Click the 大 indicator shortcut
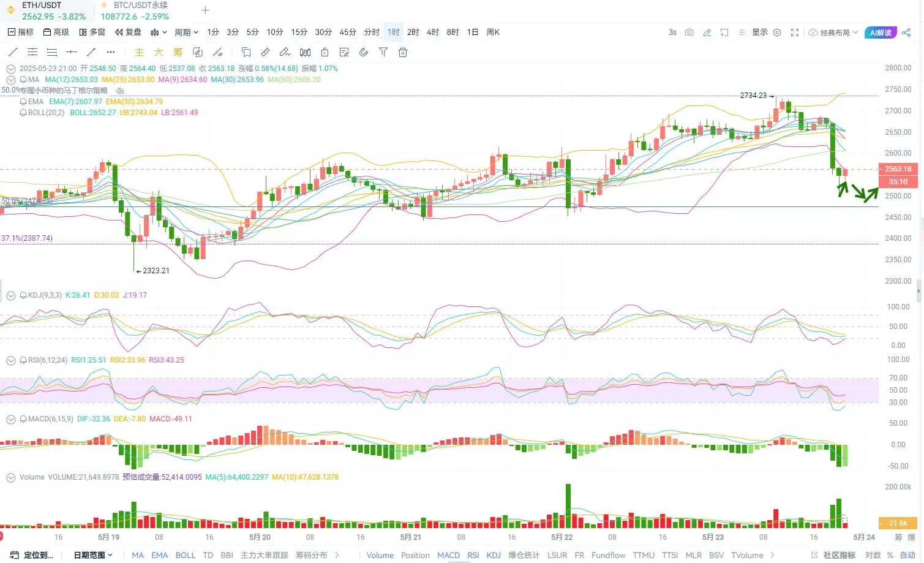924x563 pixels. pos(159,52)
